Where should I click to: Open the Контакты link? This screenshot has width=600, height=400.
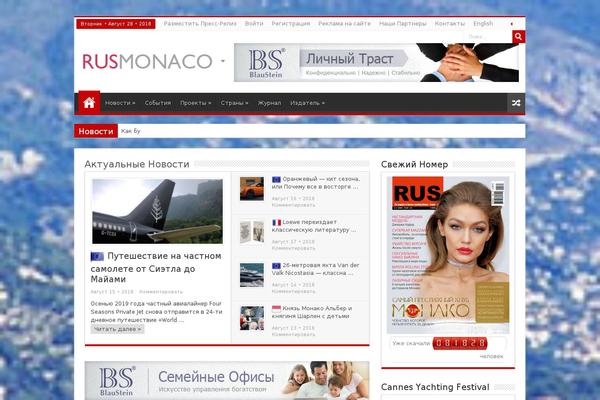pos(450,24)
